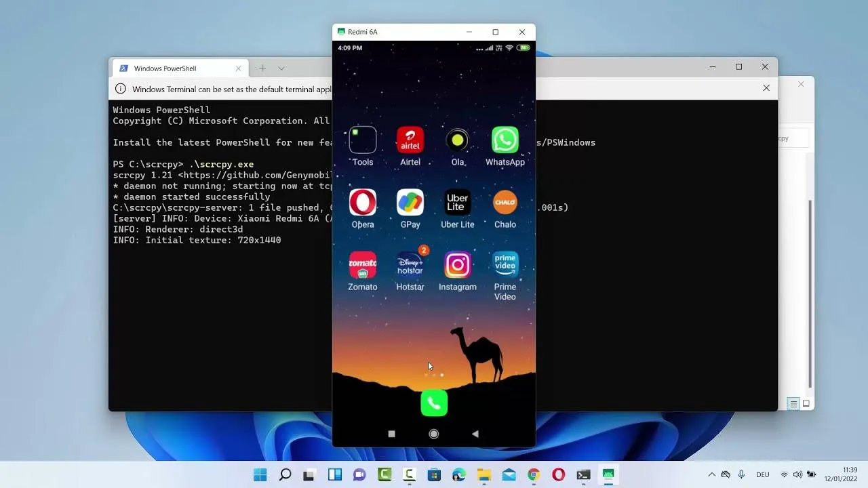Viewport: 868px width, 488px height.
Task: Tap the green Phone dialer icon
Action: coord(434,403)
